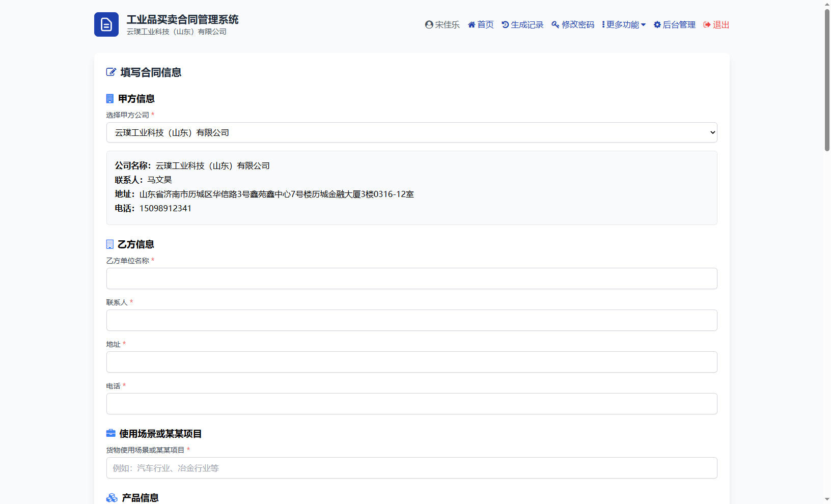Focus the 电话 input field
831x504 pixels.
point(412,404)
